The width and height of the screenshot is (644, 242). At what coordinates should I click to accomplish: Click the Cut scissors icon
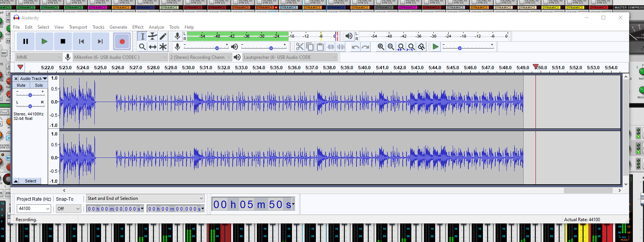coord(300,47)
